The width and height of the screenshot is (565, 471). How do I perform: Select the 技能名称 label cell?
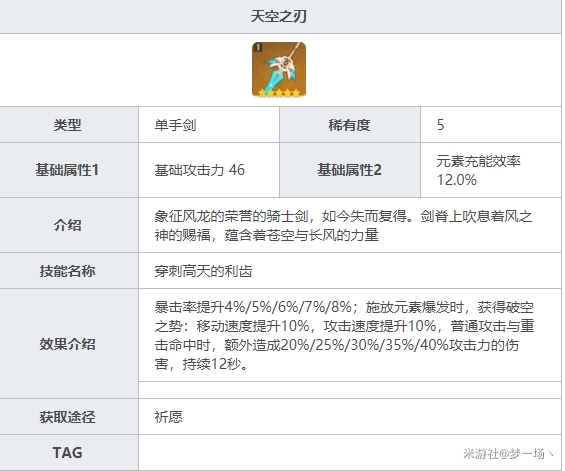click(x=69, y=271)
